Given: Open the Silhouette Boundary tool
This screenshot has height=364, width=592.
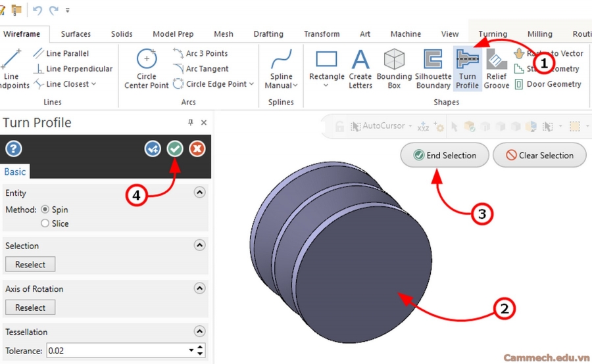Looking at the screenshot, I should coord(433,68).
